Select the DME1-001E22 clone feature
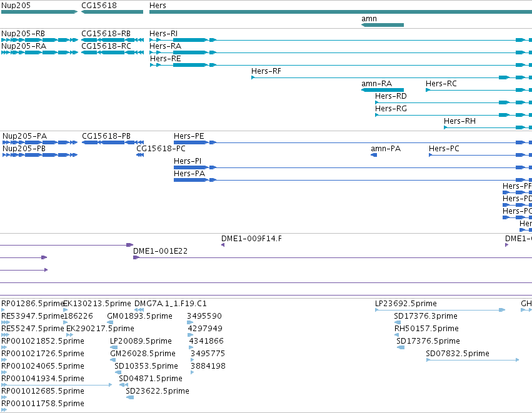532x413 pixels. (x=160, y=251)
